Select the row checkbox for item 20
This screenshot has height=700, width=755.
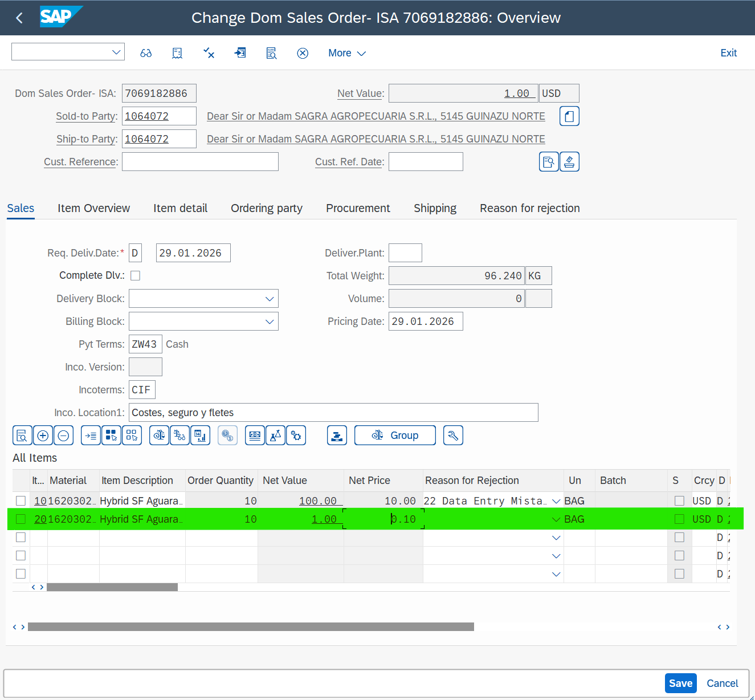[21, 519]
